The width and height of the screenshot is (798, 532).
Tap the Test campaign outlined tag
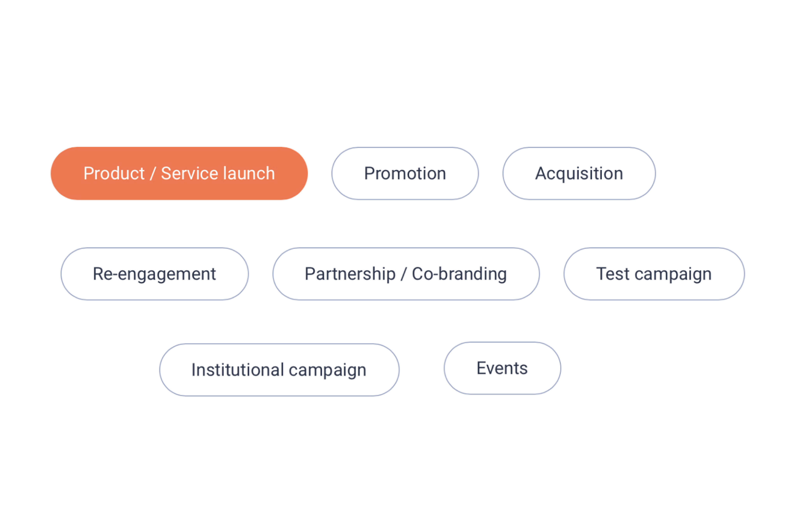(654, 274)
